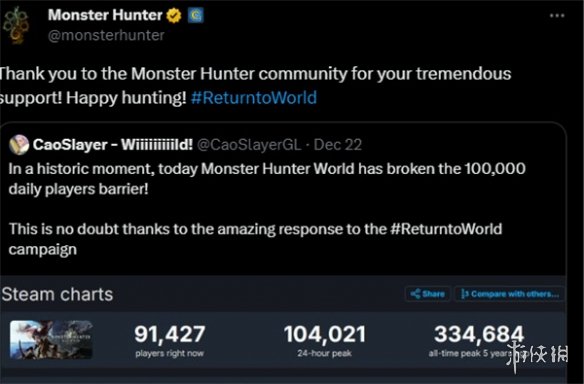Screen dimensions: 584x384
Task: Click the Steam charts heading
Action: pyautogui.click(x=57, y=294)
